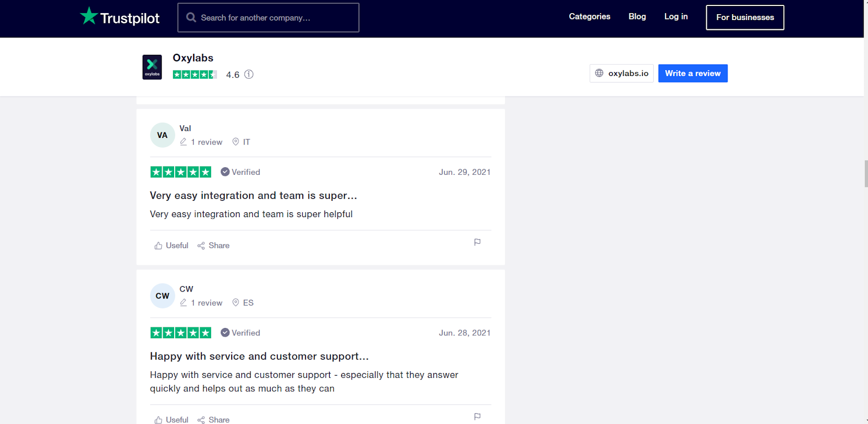The image size is (868, 424).
Task: Click the Trustpilot star logo
Action: point(88,16)
